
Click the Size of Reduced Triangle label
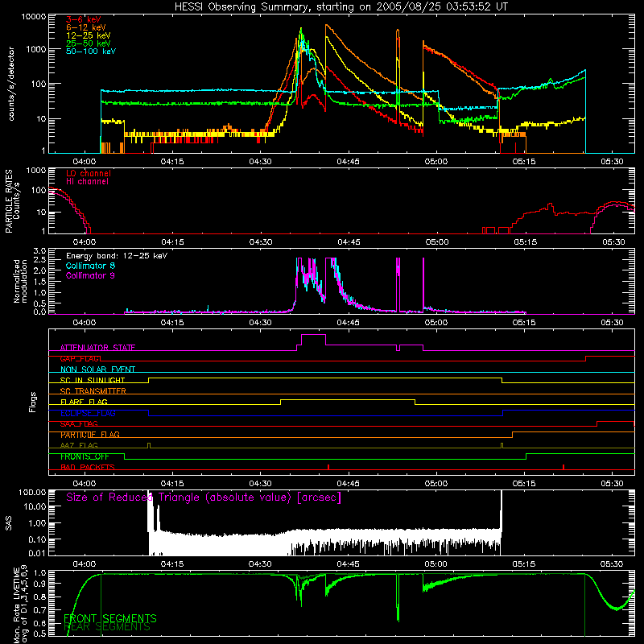(x=204, y=497)
